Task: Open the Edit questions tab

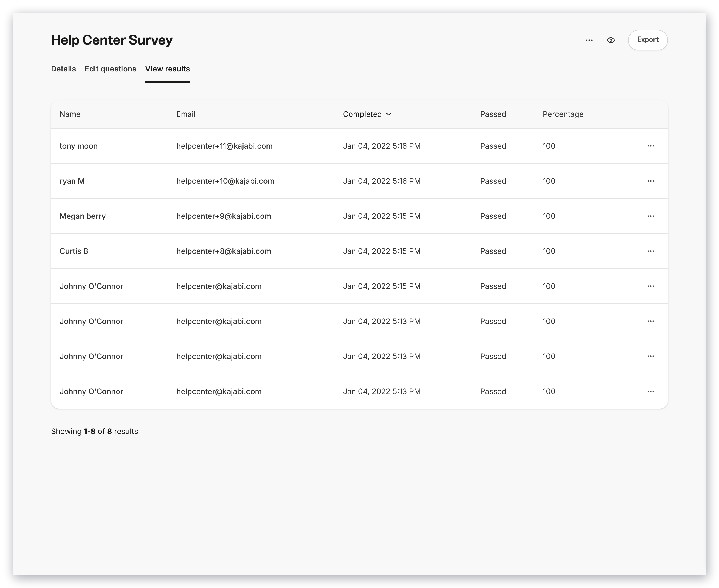Action: click(x=110, y=69)
